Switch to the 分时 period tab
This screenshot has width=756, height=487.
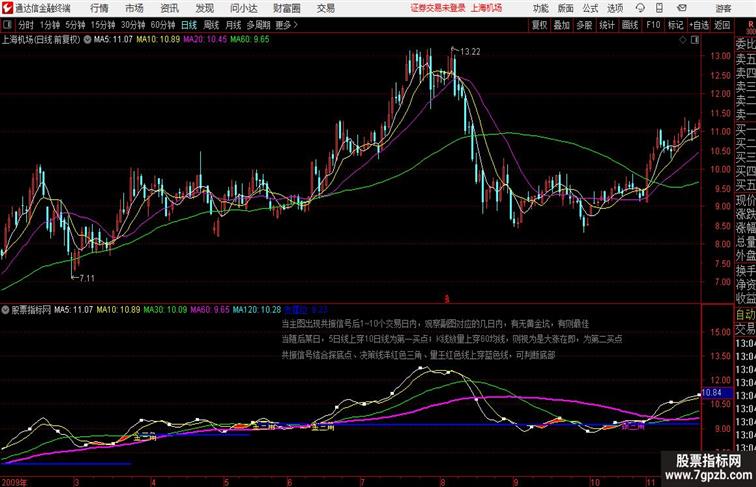pyautogui.click(x=26, y=25)
